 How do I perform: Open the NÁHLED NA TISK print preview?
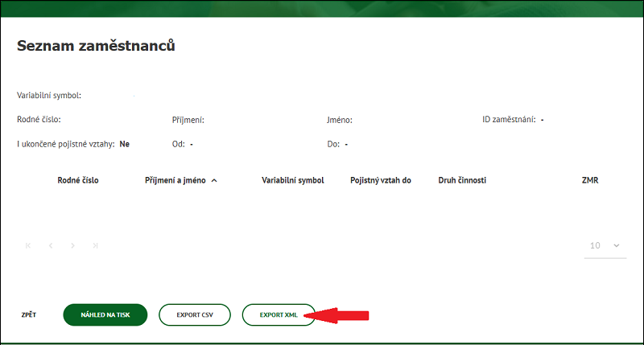(x=105, y=315)
